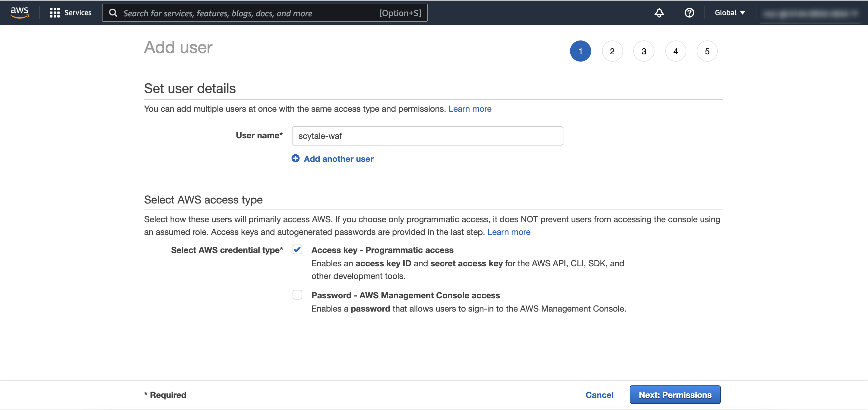Open the help question mark icon
The image size is (868, 410).
(x=689, y=13)
